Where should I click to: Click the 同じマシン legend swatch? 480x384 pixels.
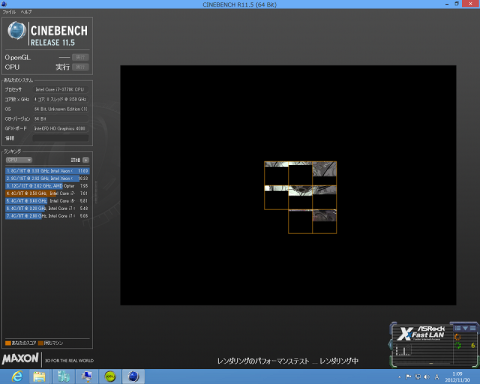pos(40,343)
